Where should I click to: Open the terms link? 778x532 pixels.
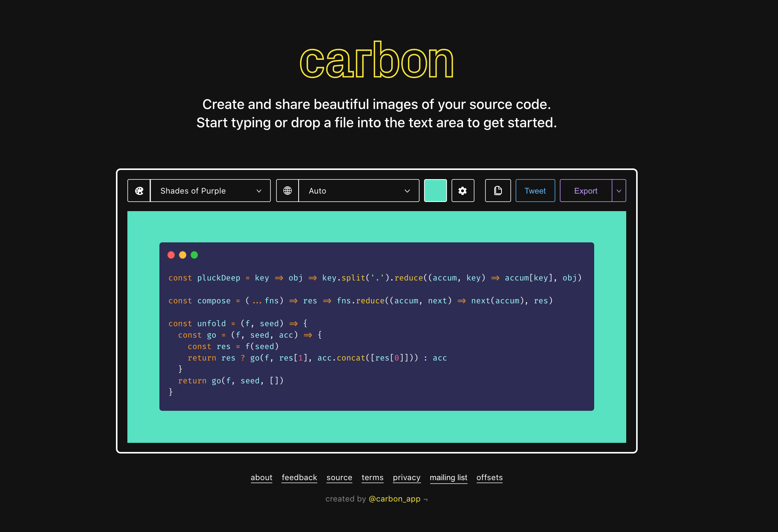coord(373,478)
